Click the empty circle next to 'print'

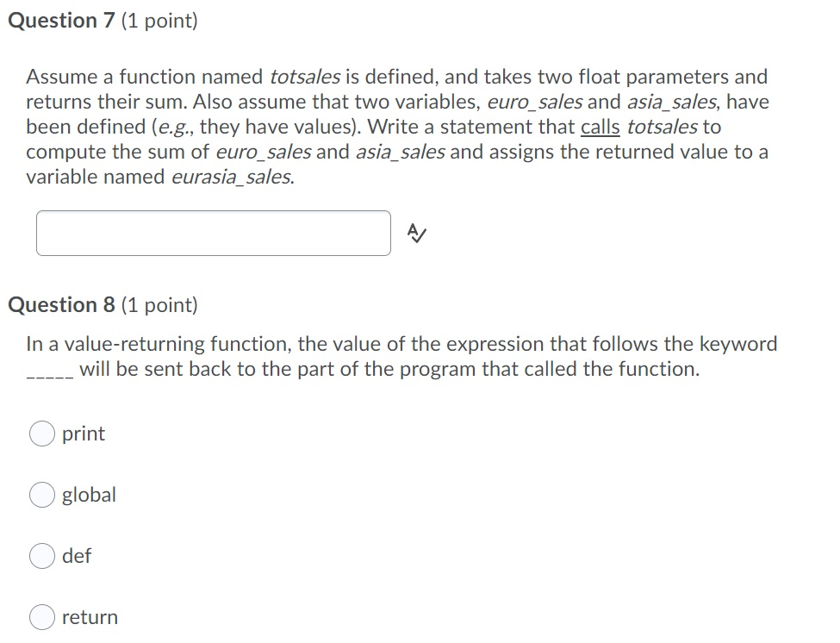41,434
